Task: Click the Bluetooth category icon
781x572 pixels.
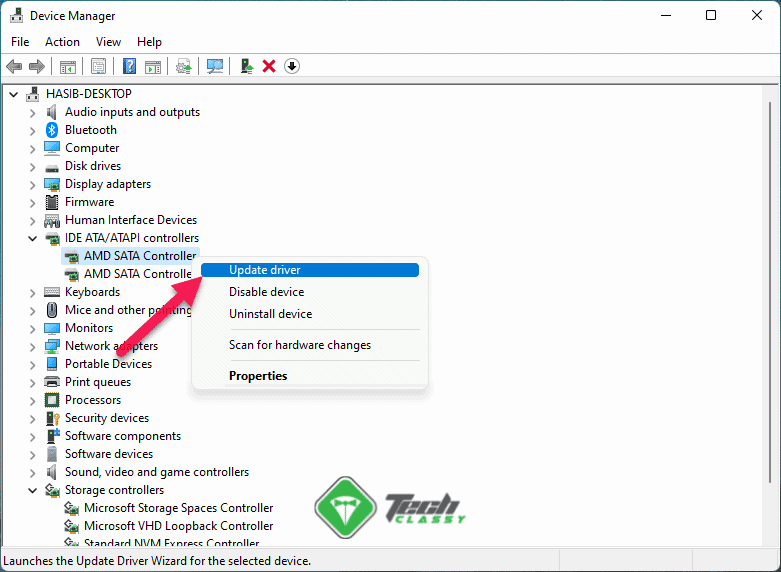Action: pyautogui.click(x=52, y=130)
